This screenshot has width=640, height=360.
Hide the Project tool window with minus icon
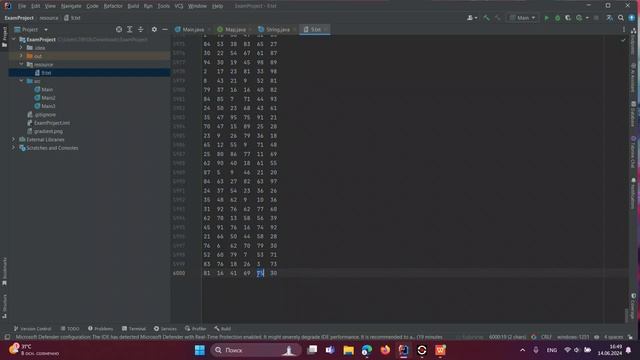164,29
